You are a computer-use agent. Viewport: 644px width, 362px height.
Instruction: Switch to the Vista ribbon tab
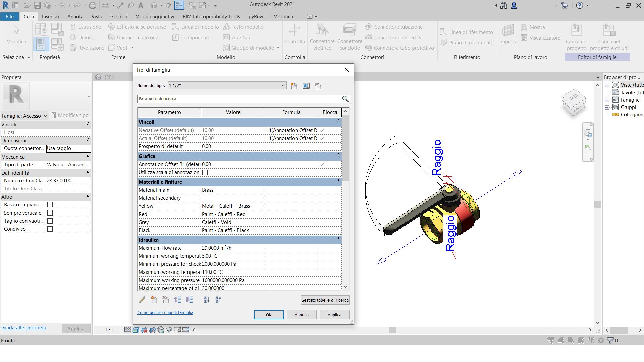click(97, 16)
